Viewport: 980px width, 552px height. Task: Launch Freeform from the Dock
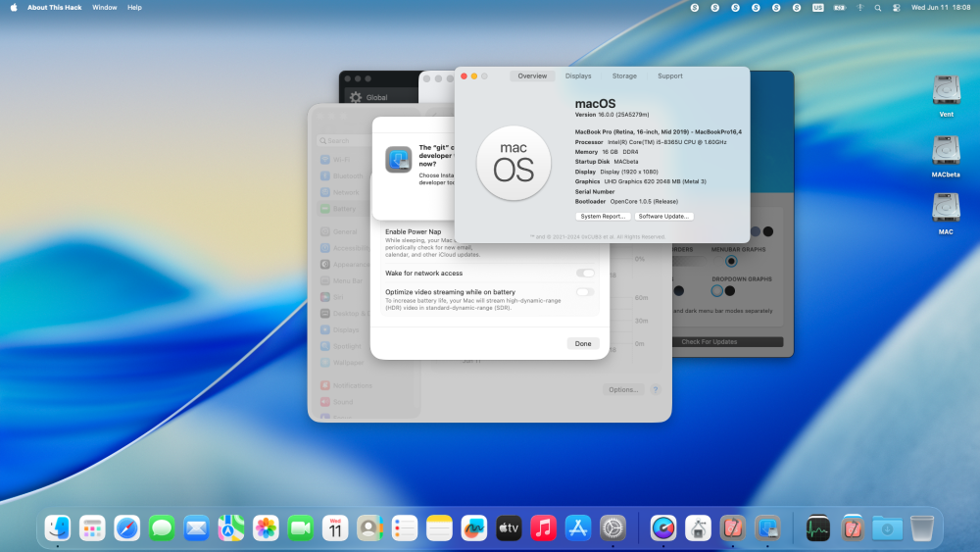tap(473, 528)
